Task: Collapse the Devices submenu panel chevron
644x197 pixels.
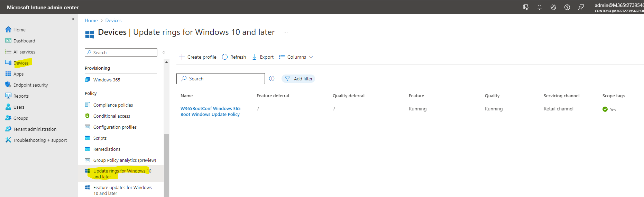Action: coord(164,52)
